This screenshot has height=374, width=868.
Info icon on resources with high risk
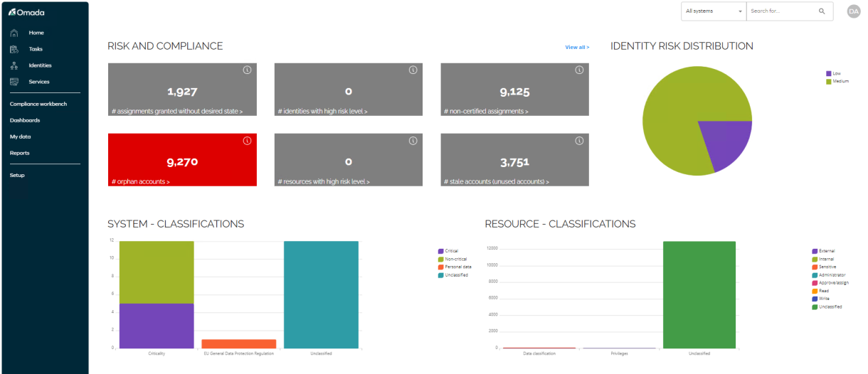pyautogui.click(x=413, y=141)
